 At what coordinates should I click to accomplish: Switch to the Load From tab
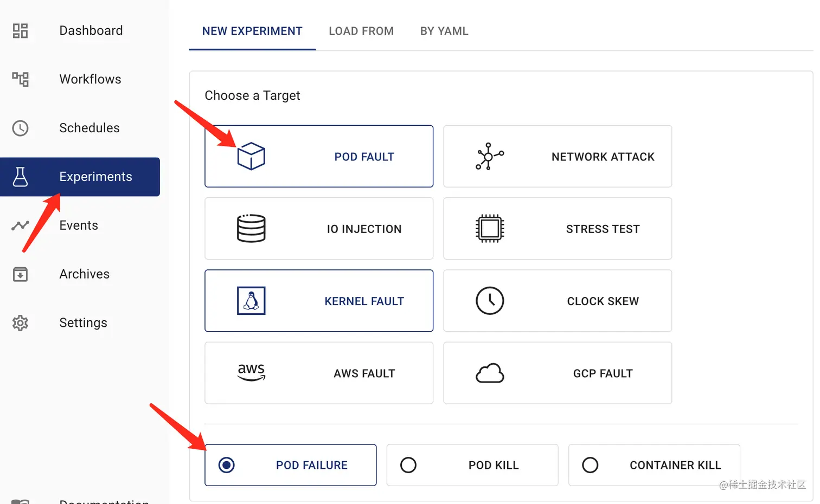pyautogui.click(x=361, y=31)
